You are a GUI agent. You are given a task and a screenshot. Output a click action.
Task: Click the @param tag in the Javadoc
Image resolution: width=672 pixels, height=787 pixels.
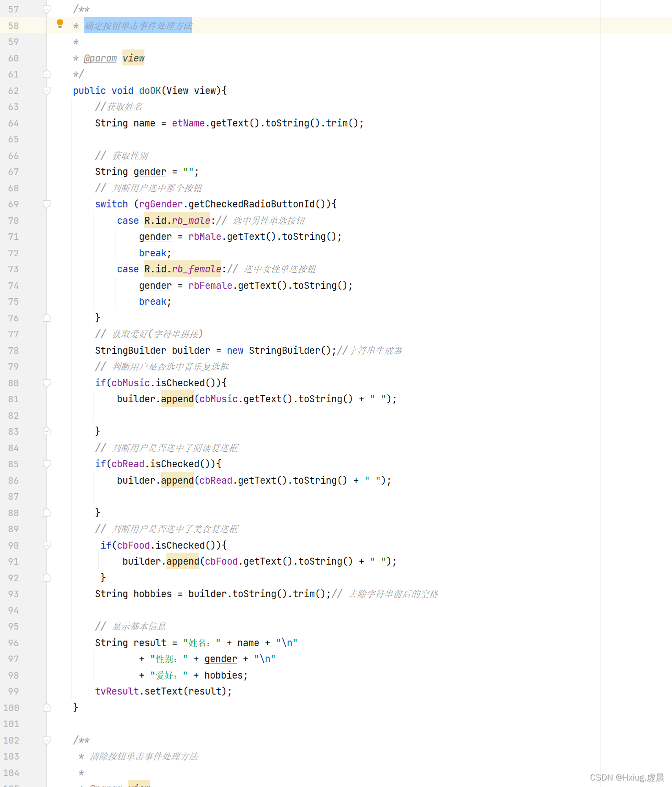click(100, 58)
